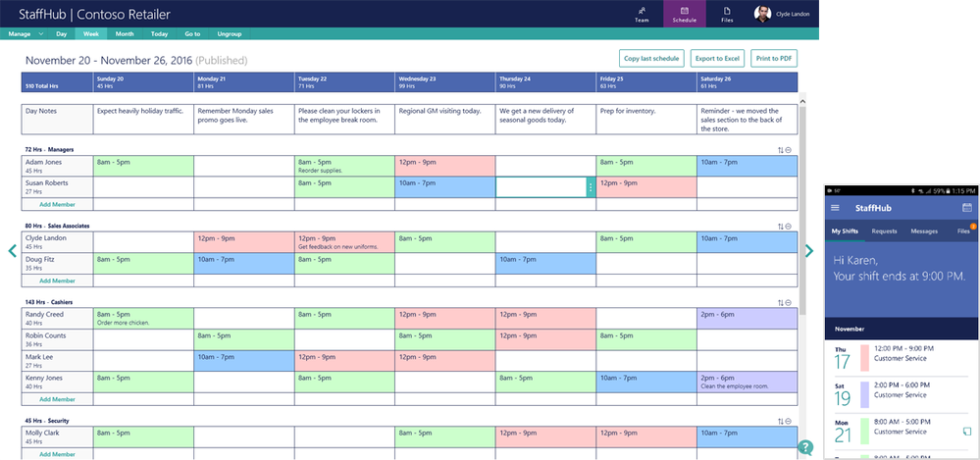This screenshot has width=980, height=460.
Task: Click Add Member under Cashiers
Action: click(58, 399)
